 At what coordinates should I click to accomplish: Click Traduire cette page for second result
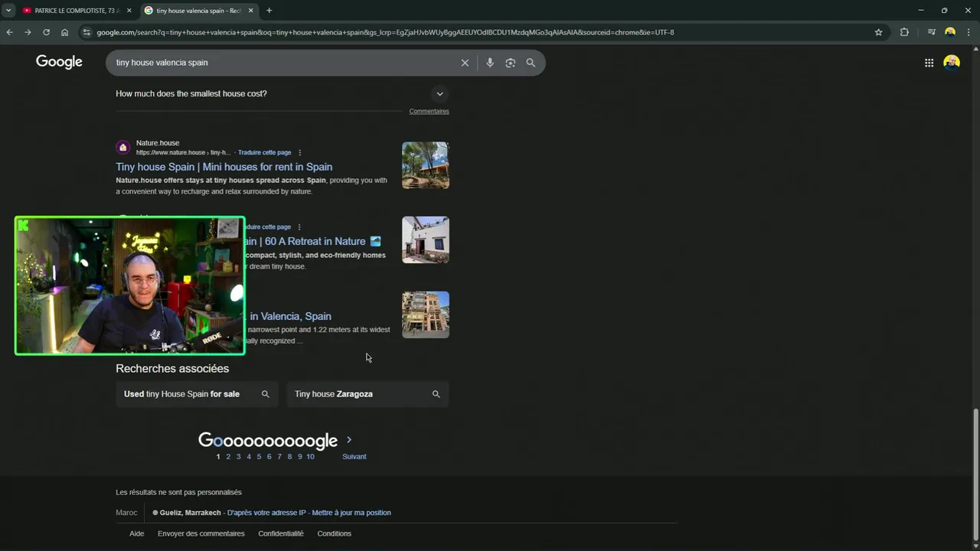268,227
